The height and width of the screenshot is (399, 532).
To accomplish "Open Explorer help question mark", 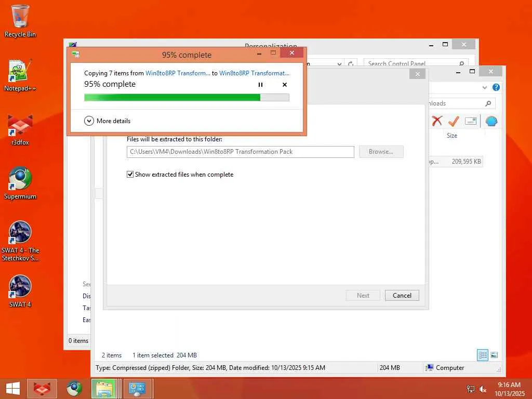I will point(496,87).
